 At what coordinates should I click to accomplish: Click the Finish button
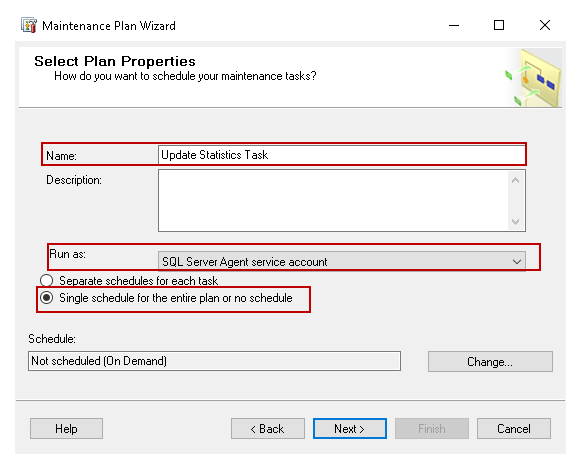(x=432, y=429)
